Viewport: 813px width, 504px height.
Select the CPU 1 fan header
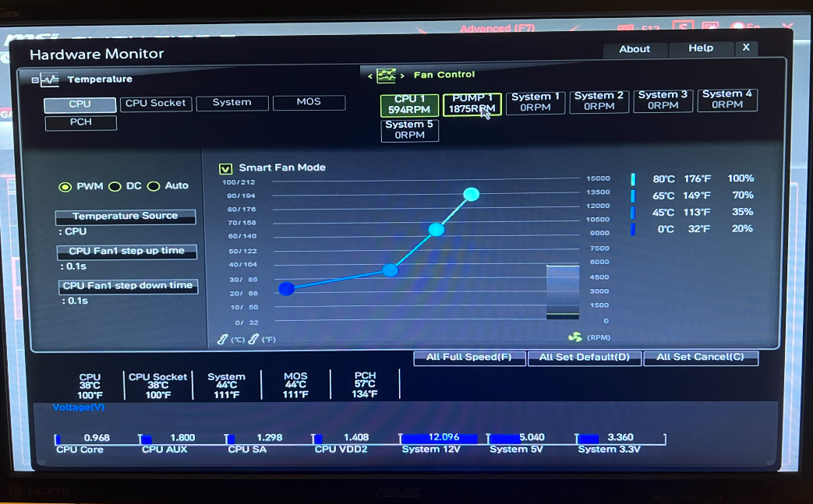[x=409, y=104]
